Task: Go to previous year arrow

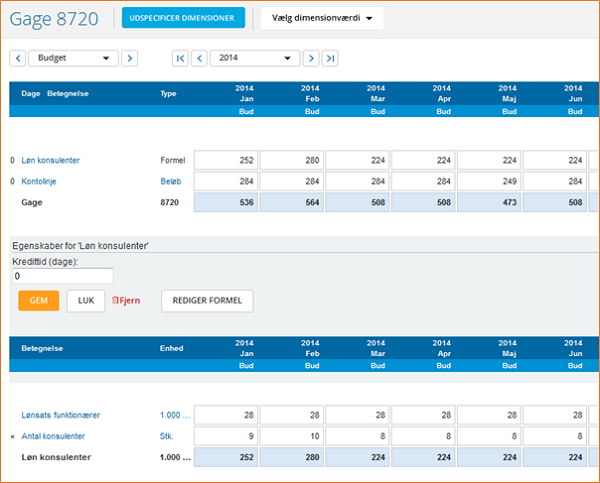Action: tap(199, 59)
